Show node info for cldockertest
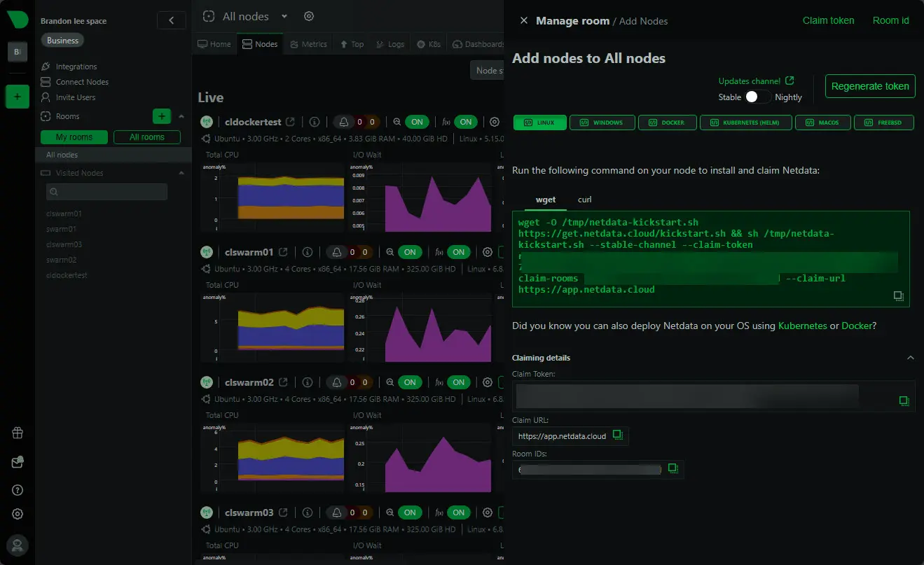This screenshot has height=565, width=924. (x=314, y=122)
